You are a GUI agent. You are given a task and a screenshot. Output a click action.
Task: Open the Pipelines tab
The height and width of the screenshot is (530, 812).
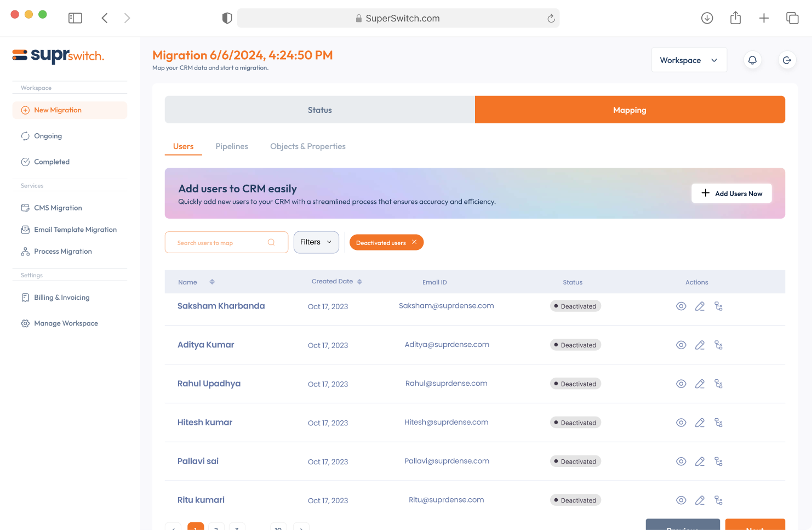[232, 146]
